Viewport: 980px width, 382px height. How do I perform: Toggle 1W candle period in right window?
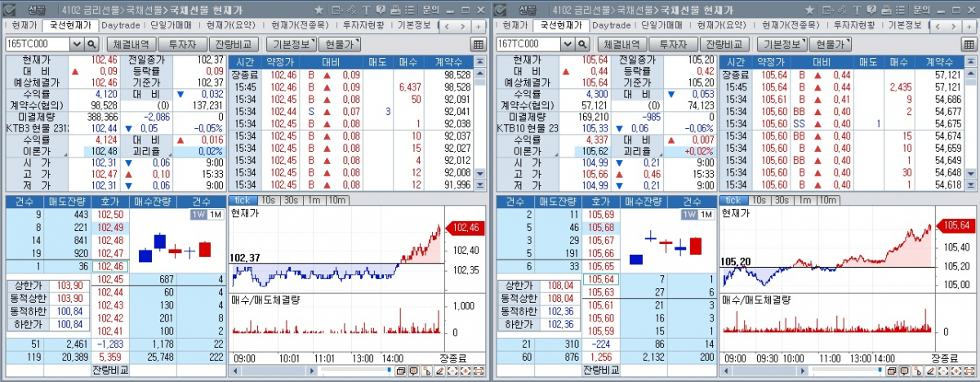pyautogui.click(x=690, y=215)
